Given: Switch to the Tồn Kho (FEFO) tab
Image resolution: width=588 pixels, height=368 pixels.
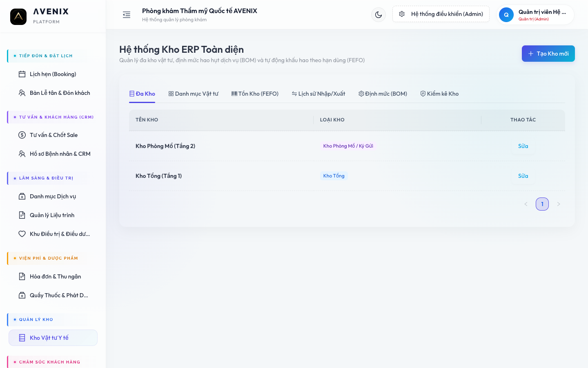Looking at the screenshot, I should [255, 94].
